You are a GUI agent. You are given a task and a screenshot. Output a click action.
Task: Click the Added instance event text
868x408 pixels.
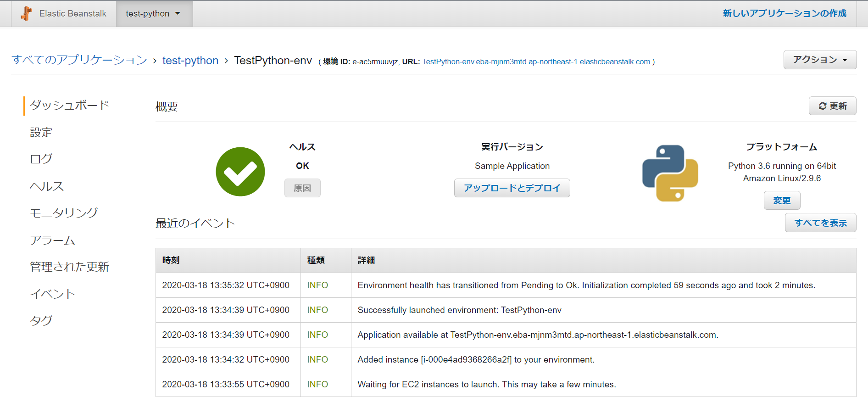coord(476,360)
